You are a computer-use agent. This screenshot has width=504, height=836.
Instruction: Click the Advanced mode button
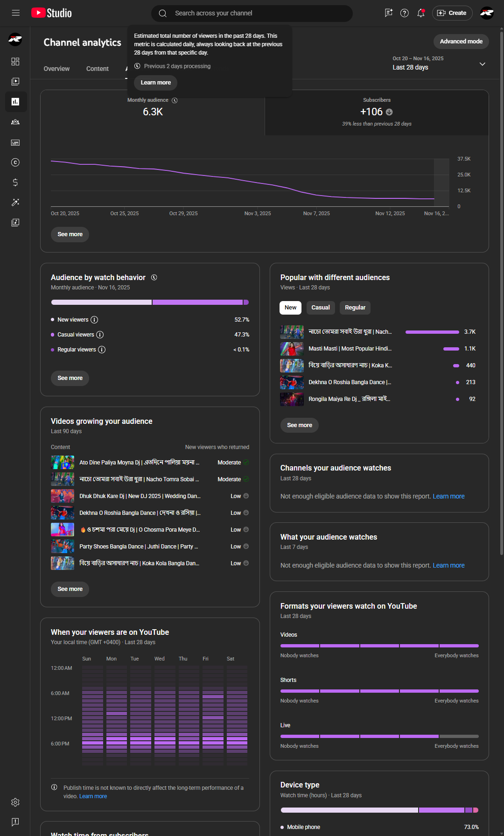point(461,42)
